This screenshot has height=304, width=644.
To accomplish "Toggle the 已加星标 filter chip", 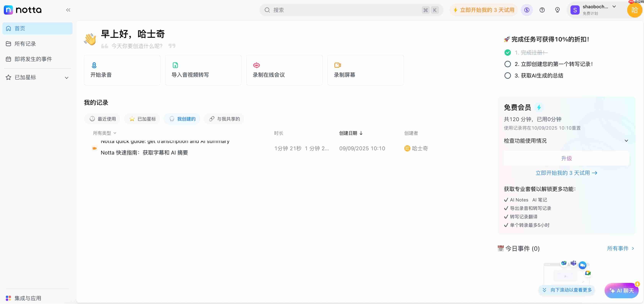I will point(142,119).
